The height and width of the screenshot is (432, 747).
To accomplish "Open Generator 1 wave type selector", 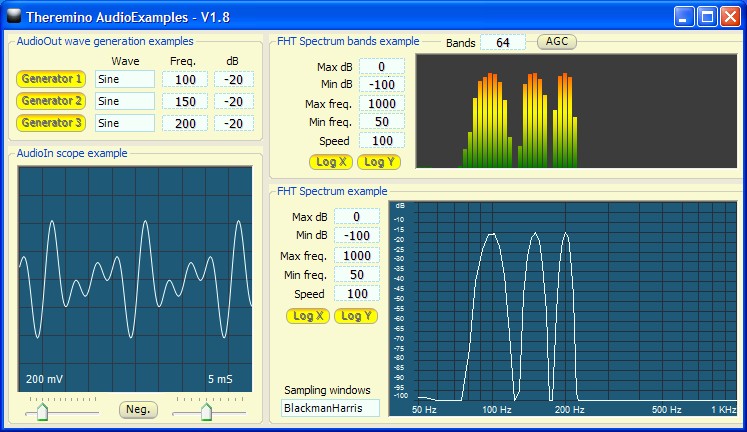I will click(125, 79).
